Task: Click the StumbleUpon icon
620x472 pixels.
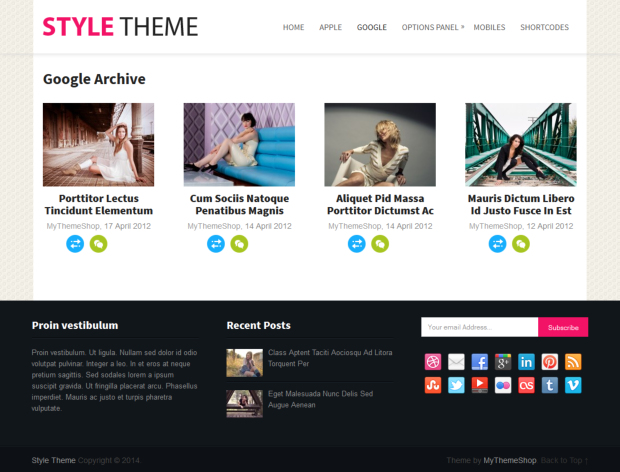Action: [x=433, y=384]
